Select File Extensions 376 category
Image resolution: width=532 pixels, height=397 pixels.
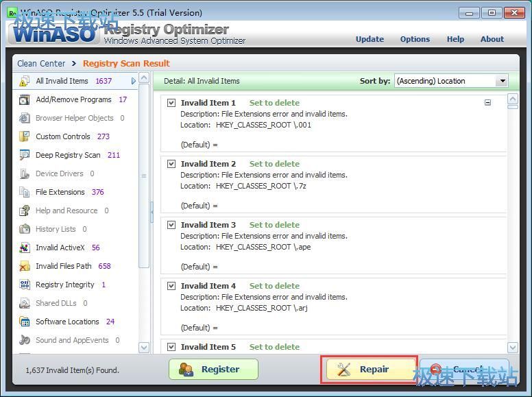click(75, 192)
